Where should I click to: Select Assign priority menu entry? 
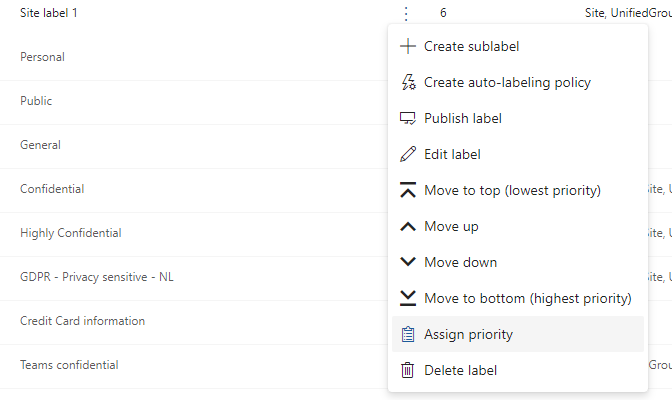(468, 334)
